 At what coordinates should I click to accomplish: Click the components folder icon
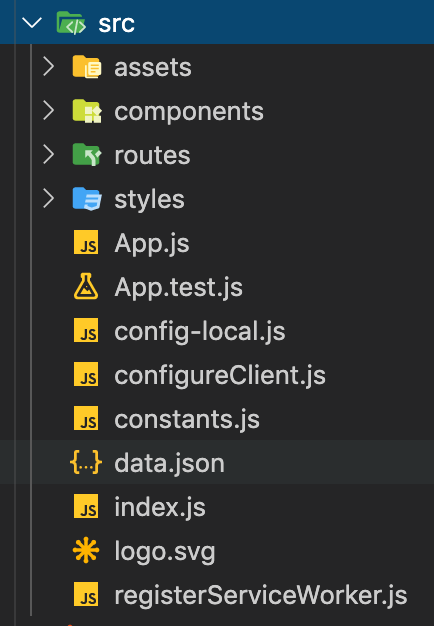87,111
